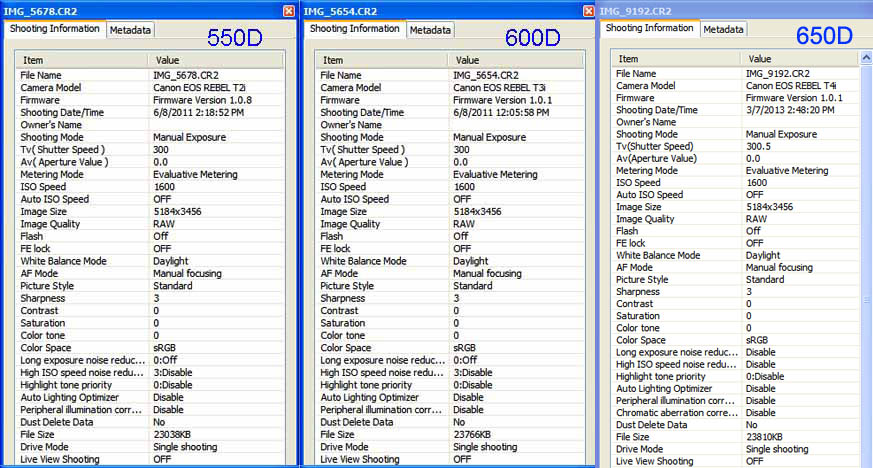873x468 pixels.
Task: Select 'Canon EOS REBEL T3i' camera model value
Action: tap(499, 87)
